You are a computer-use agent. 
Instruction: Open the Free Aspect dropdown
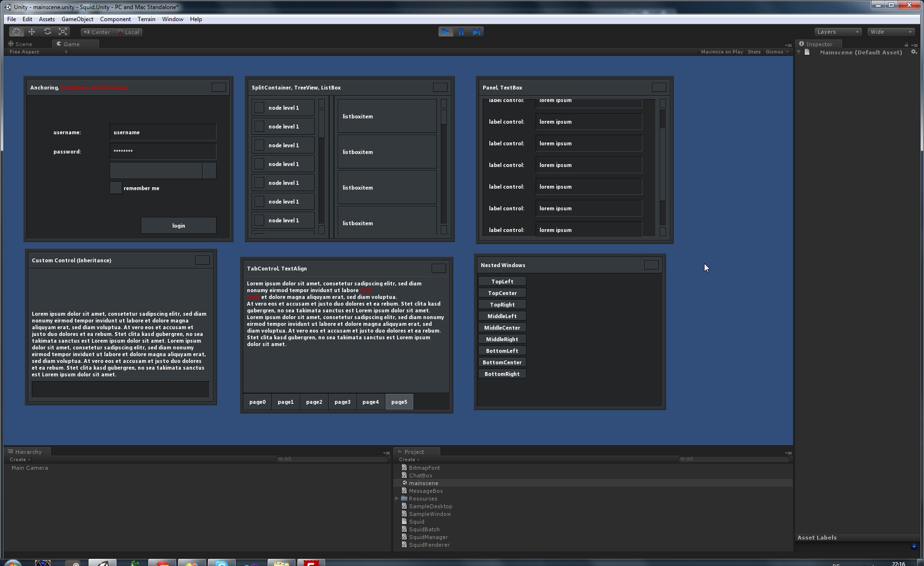[x=36, y=51]
